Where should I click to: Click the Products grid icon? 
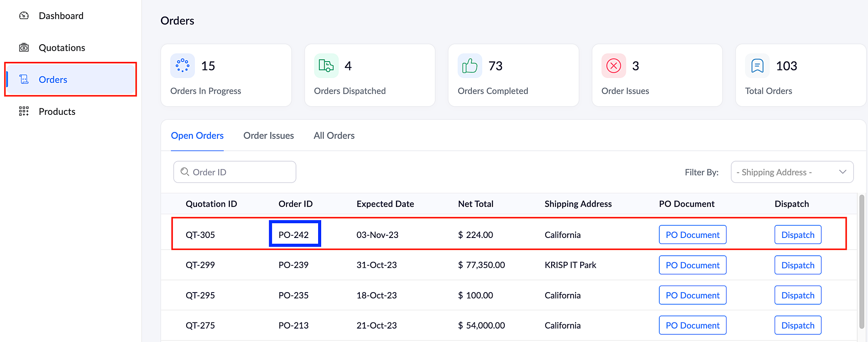(x=24, y=111)
